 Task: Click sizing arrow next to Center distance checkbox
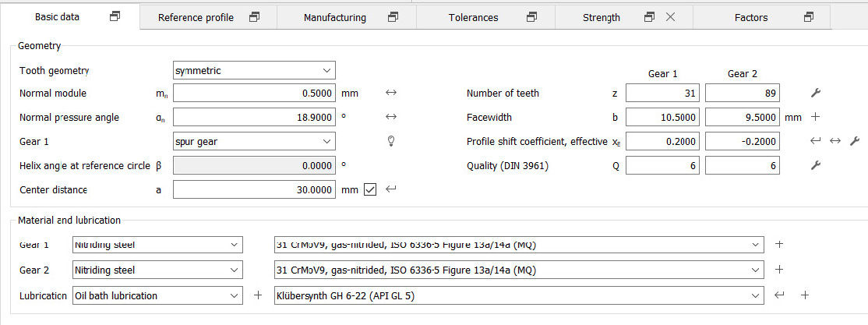coord(391,189)
